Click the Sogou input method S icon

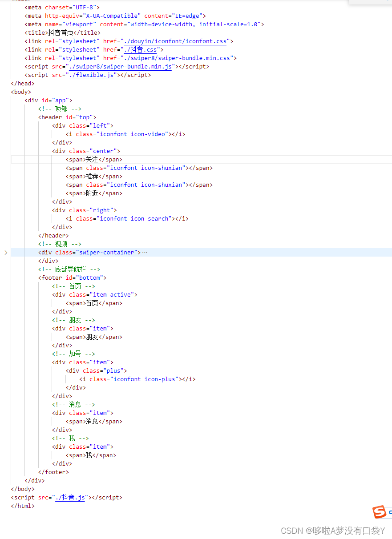click(x=379, y=512)
